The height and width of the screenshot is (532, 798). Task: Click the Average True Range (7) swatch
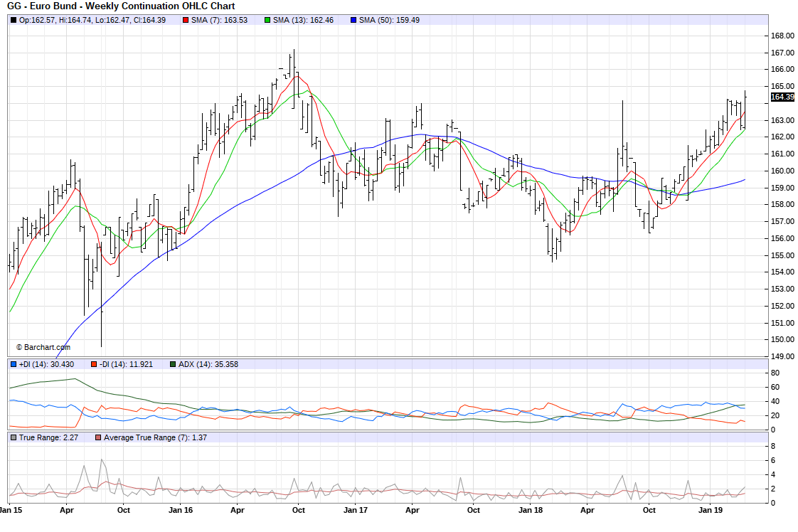(x=98, y=437)
